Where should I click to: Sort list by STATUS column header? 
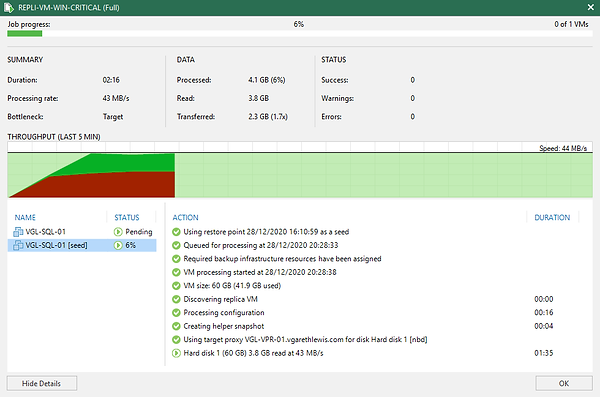pyautogui.click(x=127, y=217)
